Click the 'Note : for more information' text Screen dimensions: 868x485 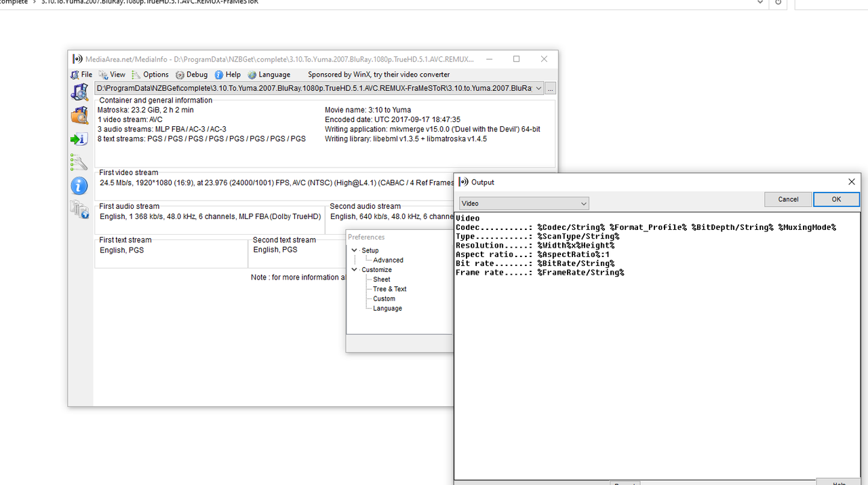pyautogui.click(x=298, y=277)
